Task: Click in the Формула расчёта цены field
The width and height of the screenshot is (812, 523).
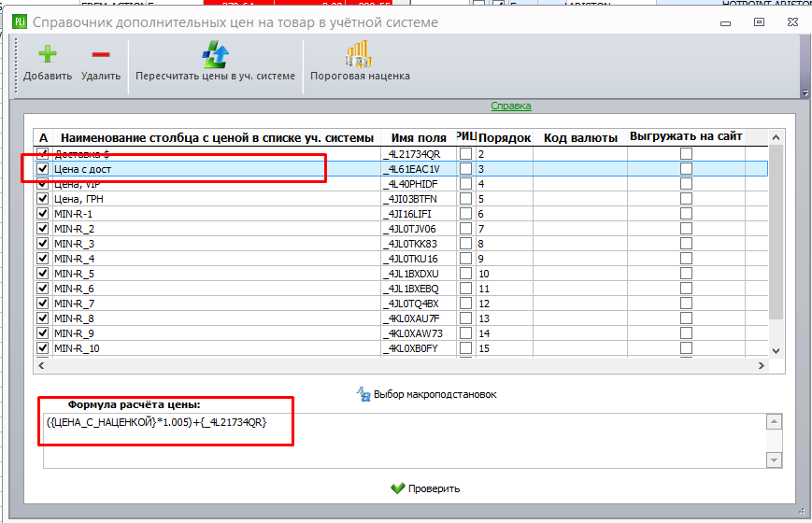Action: point(404,441)
